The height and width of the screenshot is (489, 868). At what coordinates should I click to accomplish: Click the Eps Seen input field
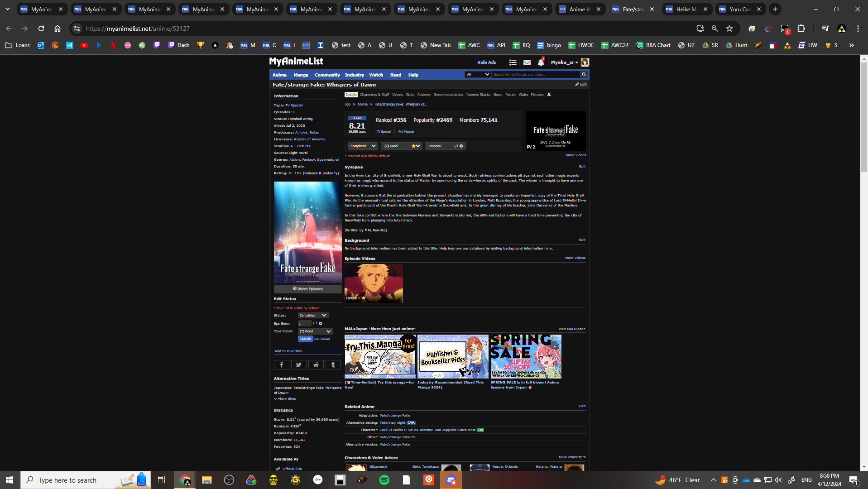304,323
